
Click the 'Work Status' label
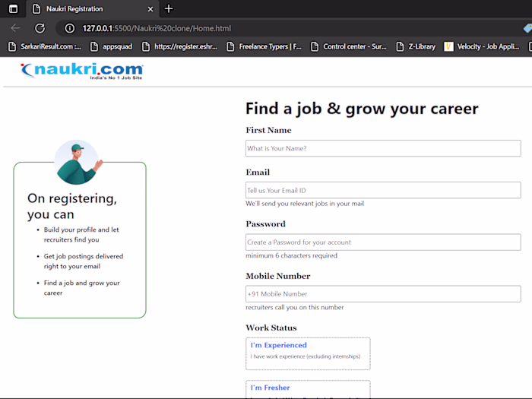click(x=271, y=328)
